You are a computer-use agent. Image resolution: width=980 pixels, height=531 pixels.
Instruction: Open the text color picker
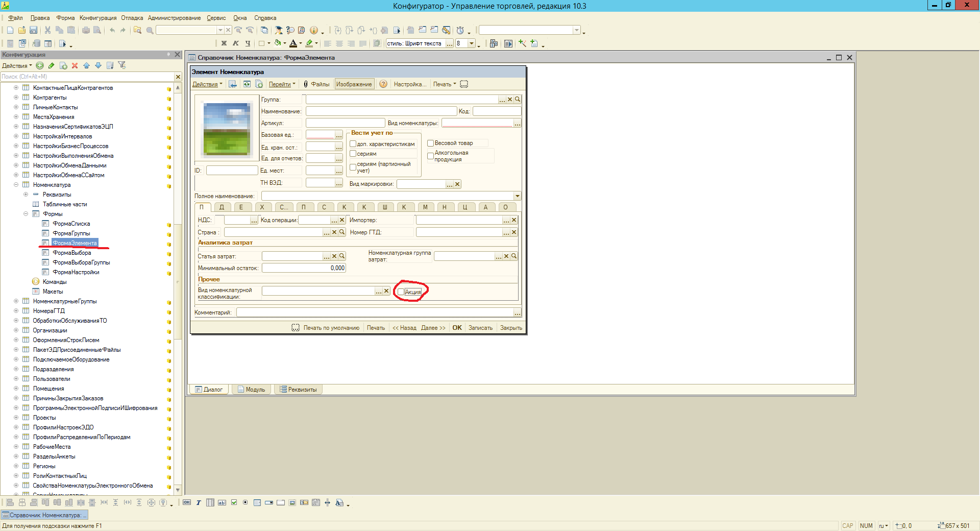300,43
